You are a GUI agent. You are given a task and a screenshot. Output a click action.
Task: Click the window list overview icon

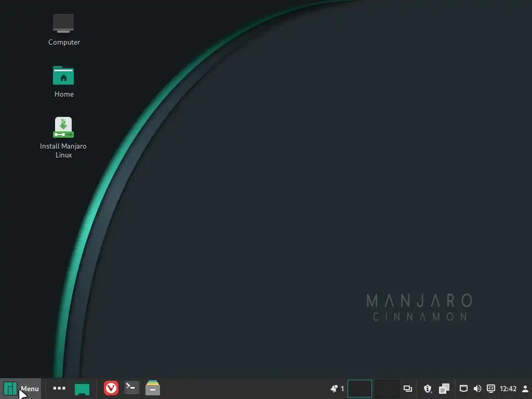pos(407,389)
